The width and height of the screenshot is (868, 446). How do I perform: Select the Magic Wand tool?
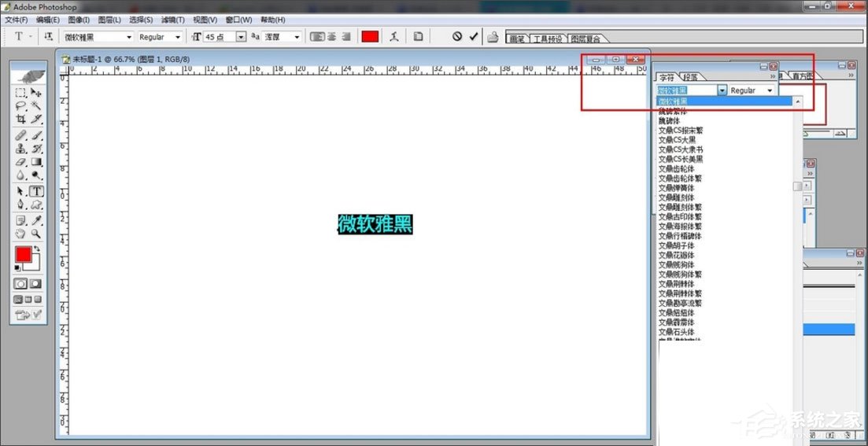point(36,105)
